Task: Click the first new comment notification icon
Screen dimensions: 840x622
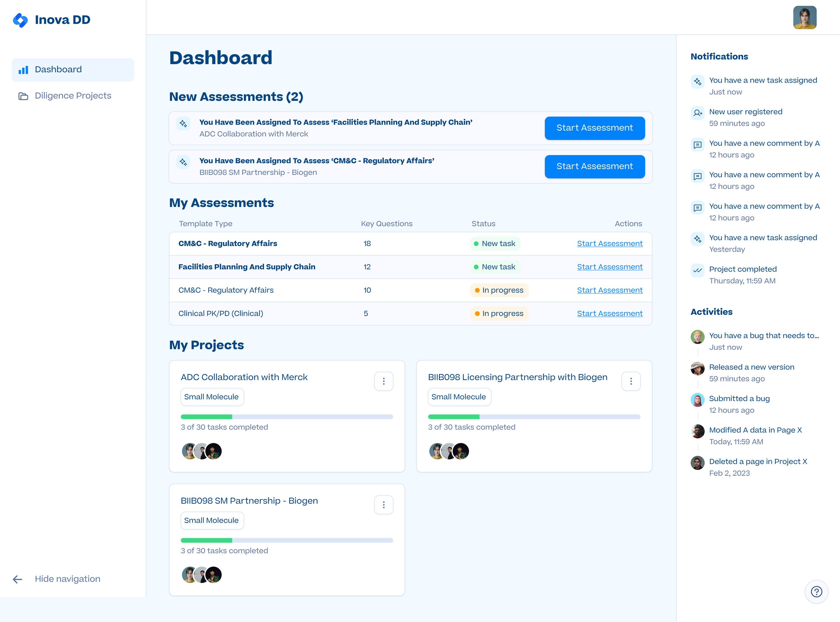Action: coord(698,145)
